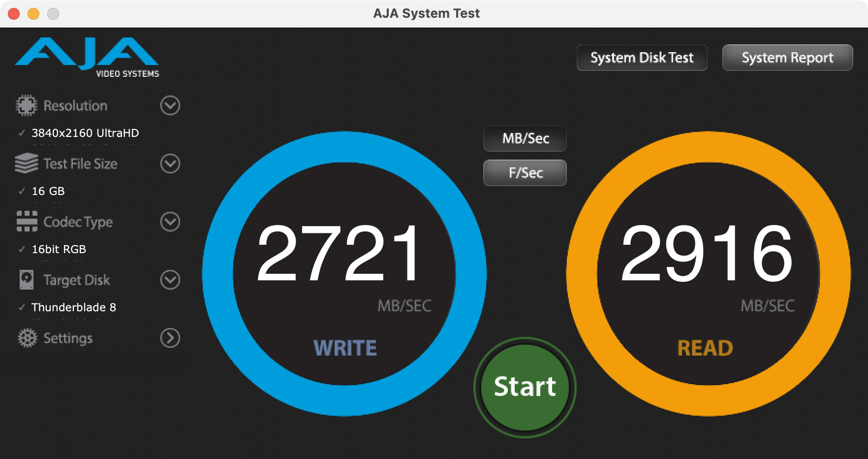Open the Settings panel arrow
This screenshot has width=868, height=459.
coord(170,338)
